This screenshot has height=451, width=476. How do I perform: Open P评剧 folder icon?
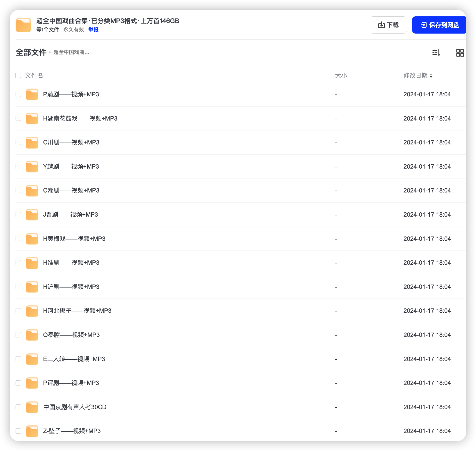[x=32, y=383]
